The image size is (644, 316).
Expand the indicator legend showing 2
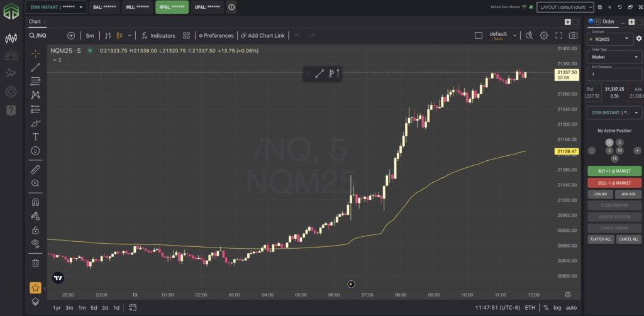coord(57,60)
